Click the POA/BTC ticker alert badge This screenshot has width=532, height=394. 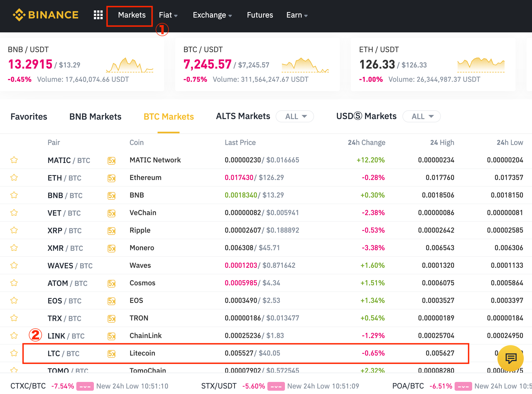pos(463,386)
